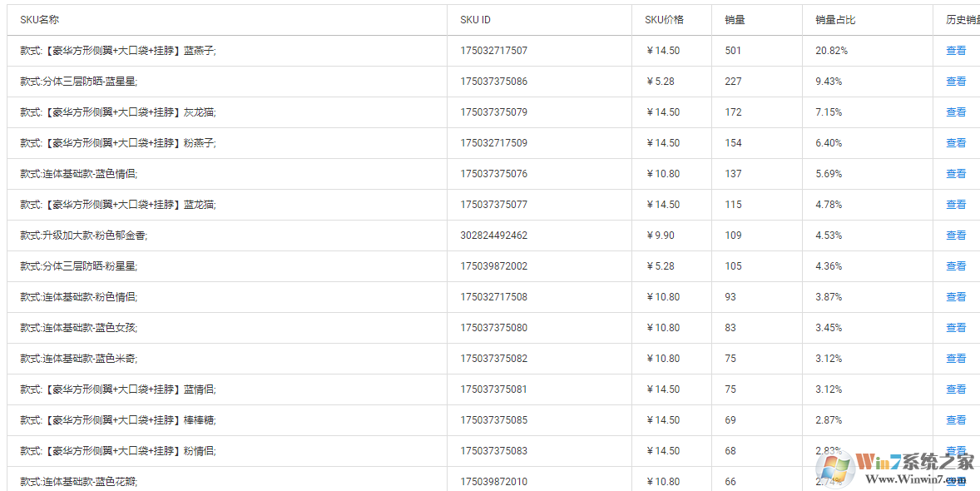View history for 连体基础款-蓝色女孩

point(956,328)
